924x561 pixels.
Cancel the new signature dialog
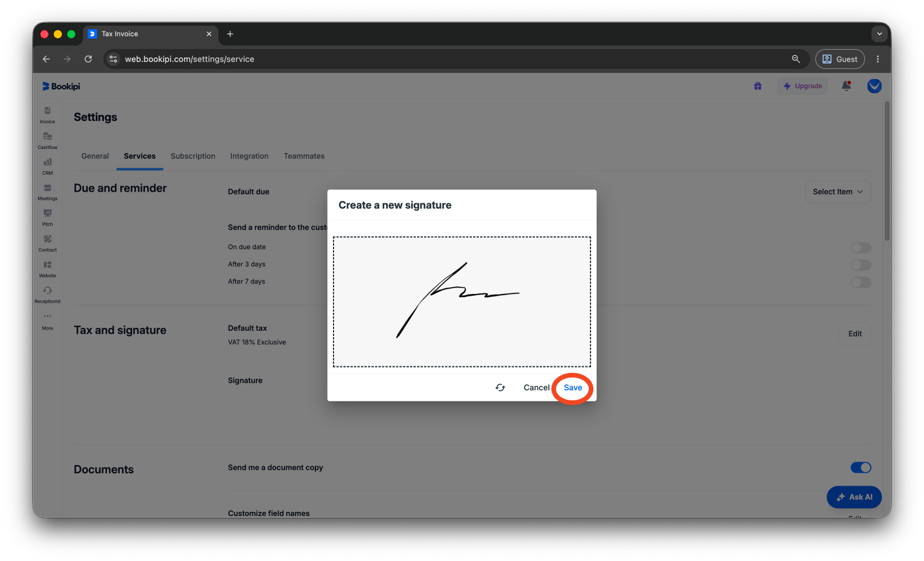tap(536, 387)
